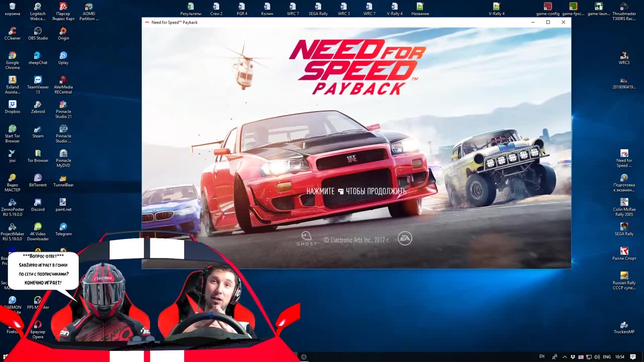Screen dimensions: 644x362
Task: Switch the ENG input language indicator
Action: click(x=607, y=356)
